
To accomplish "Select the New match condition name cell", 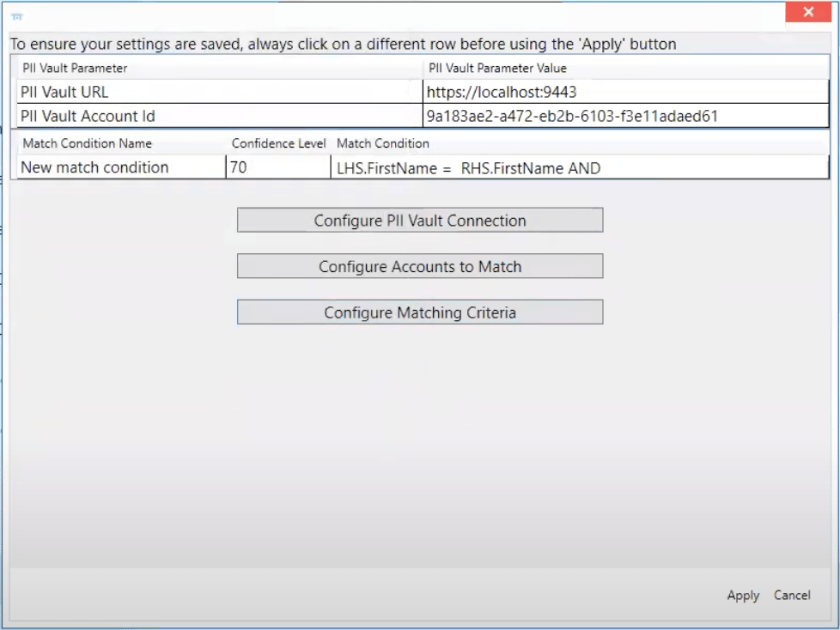I will (x=121, y=167).
